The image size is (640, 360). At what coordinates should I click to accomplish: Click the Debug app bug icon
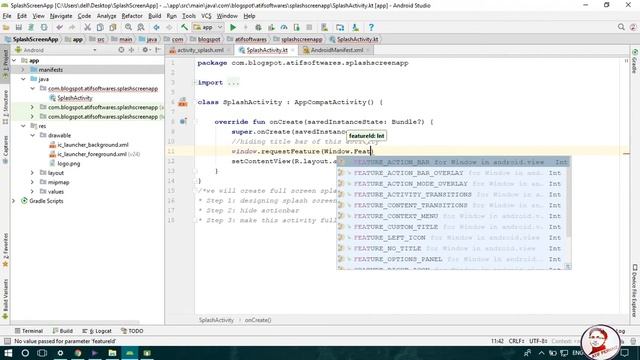pyautogui.click(x=258, y=27)
